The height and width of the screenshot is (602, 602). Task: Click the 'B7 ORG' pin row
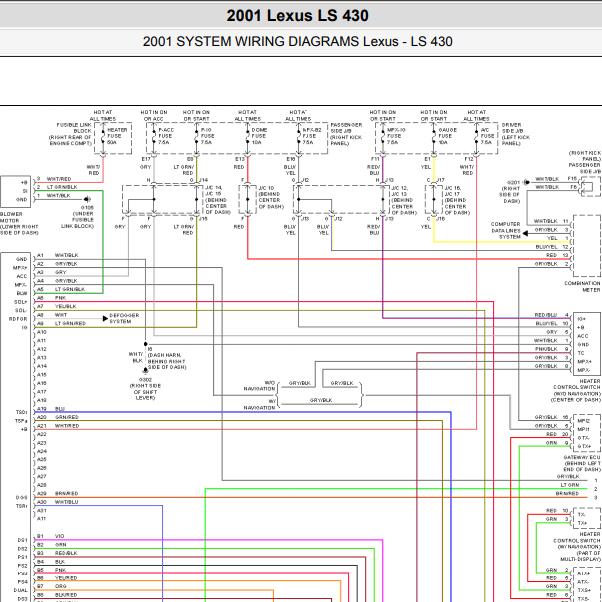tap(51, 586)
